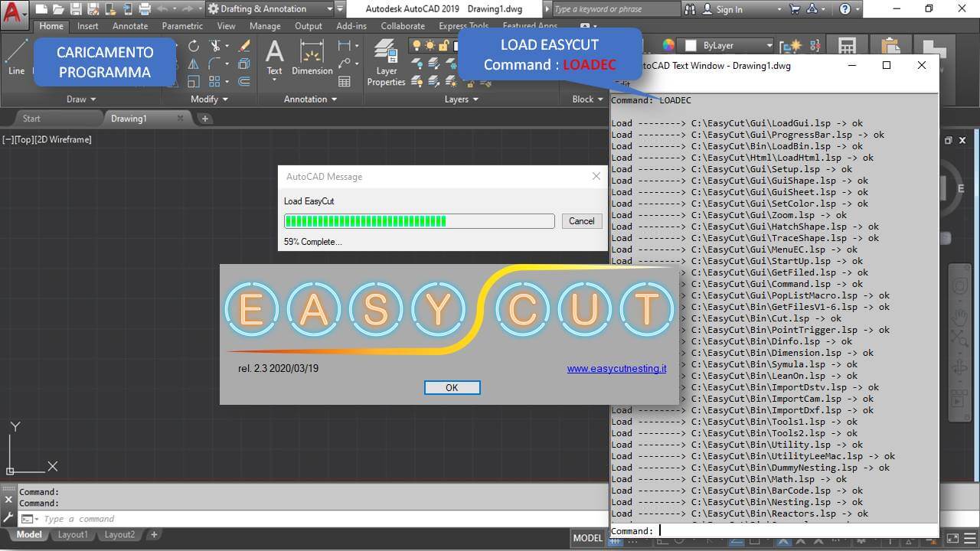The width and height of the screenshot is (980, 551).
Task: Expand the Modify panel
Action: tap(209, 99)
